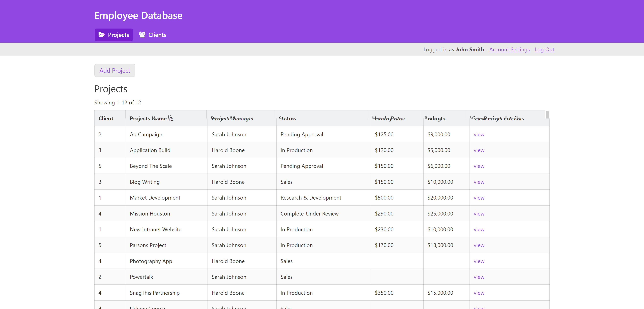Viewport: 644px width, 309px height.
Task: Open Account Settings link
Action: coord(510,50)
